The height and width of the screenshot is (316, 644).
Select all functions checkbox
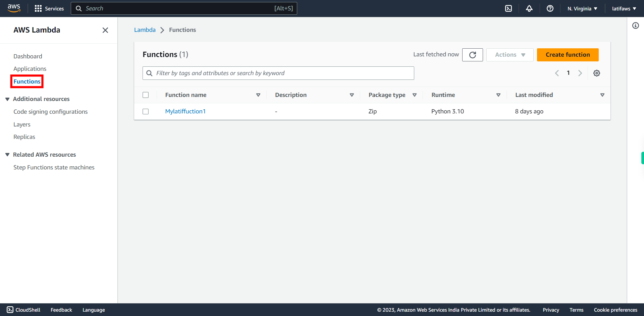click(146, 95)
